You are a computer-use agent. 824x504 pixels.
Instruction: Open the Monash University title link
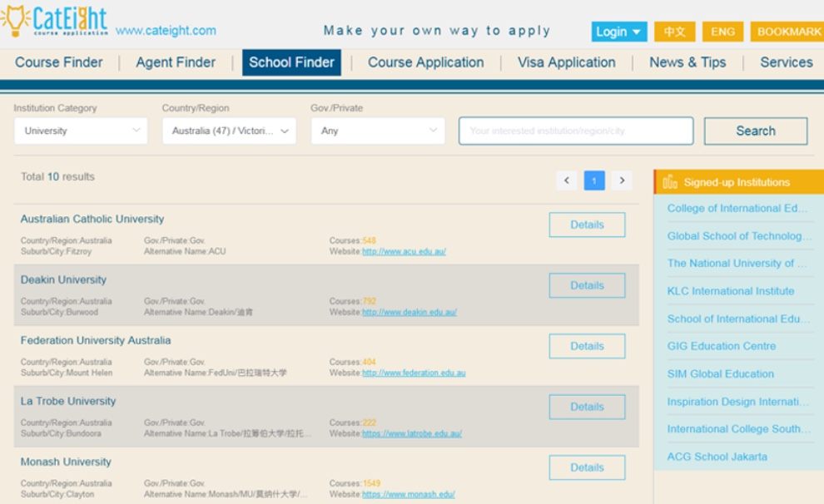click(x=66, y=462)
